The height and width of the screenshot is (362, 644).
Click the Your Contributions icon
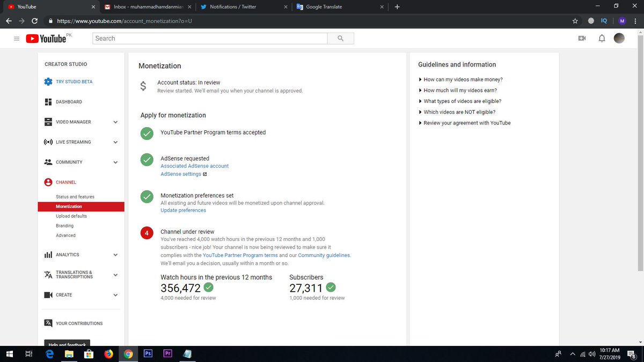point(48,323)
